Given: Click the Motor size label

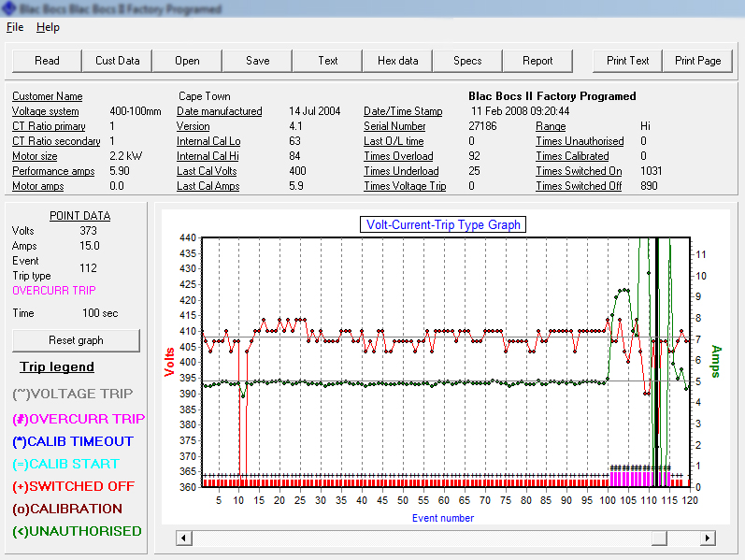Looking at the screenshot, I should [x=35, y=156].
